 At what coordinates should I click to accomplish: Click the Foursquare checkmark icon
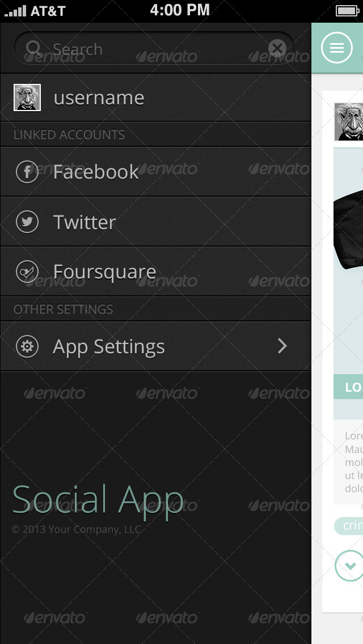coord(27,272)
